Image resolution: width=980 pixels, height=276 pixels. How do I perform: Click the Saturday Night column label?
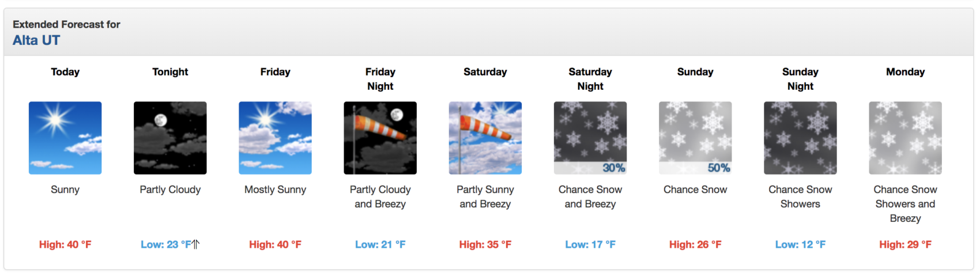pyautogui.click(x=590, y=79)
